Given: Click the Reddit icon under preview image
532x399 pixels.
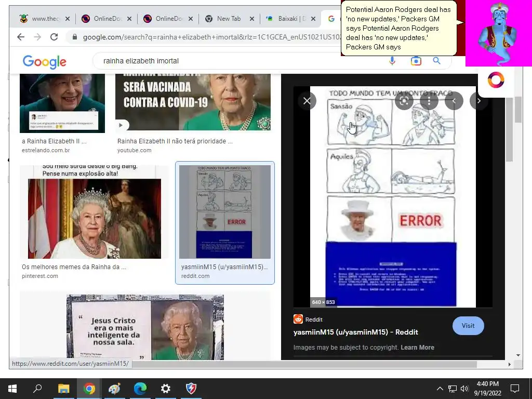Looking at the screenshot, I should pos(298,320).
